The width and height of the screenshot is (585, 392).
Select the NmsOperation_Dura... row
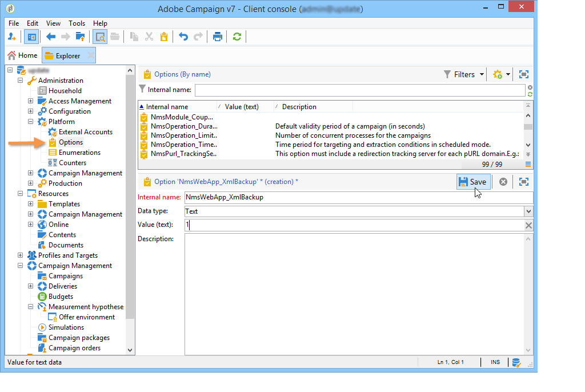coord(331,126)
